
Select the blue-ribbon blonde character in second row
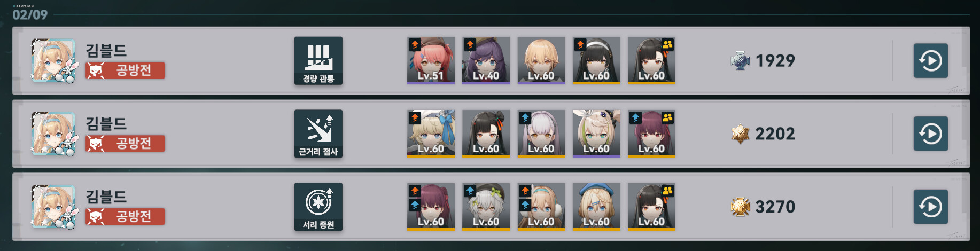point(431,134)
